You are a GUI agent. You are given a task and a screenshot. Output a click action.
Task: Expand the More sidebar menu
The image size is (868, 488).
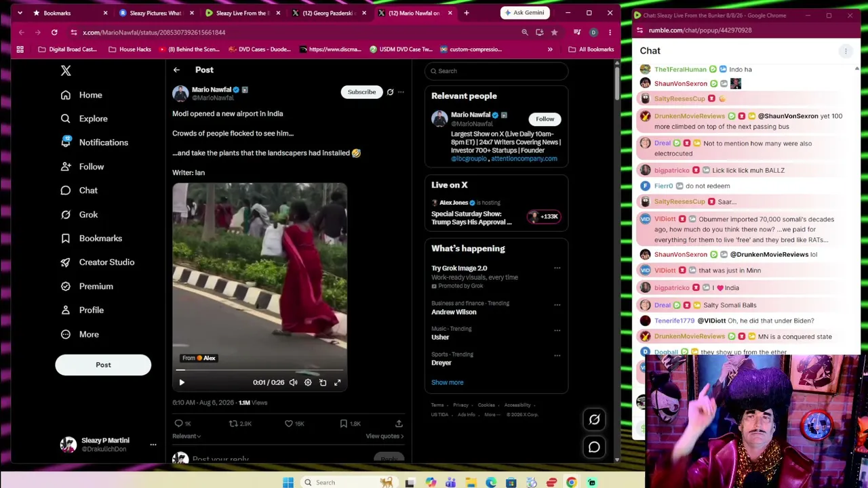click(80, 334)
